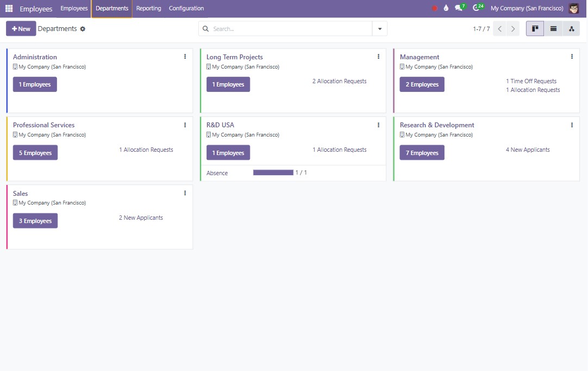Open the Messages conversations panel
This screenshot has width=588, height=371.
click(x=458, y=8)
